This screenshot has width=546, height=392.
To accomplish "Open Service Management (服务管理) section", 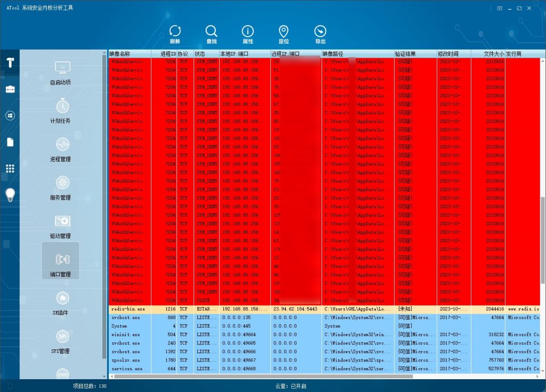I will (61, 188).
